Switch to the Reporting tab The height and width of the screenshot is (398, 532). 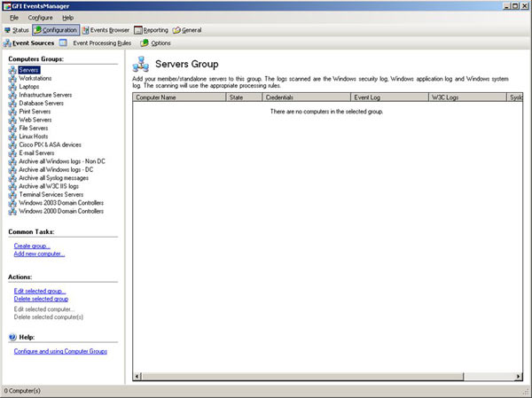point(152,30)
